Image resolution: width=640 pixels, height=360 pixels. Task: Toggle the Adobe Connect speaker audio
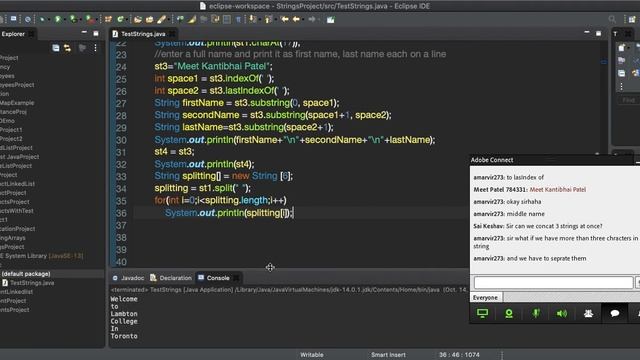tap(562, 313)
